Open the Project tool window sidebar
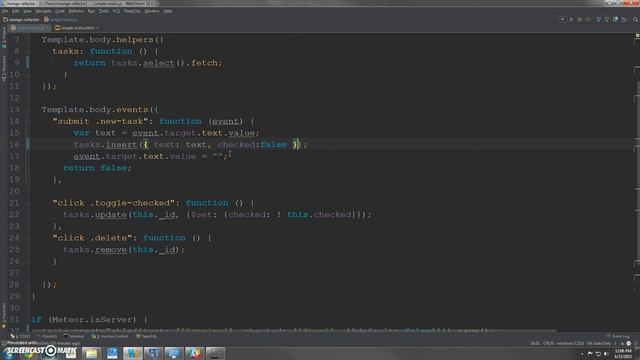 click(x=4, y=38)
